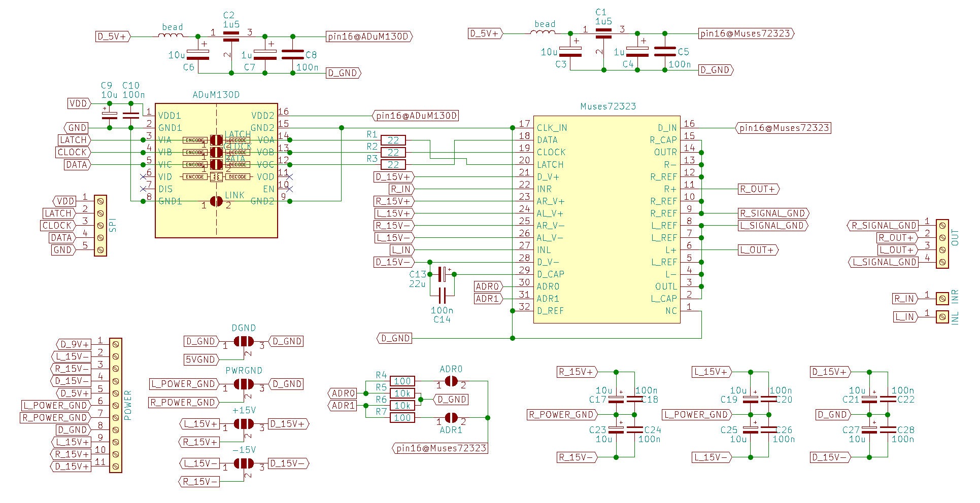Click the PWRGND three-way solder jumper
980x503 pixels.
pyautogui.click(x=244, y=384)
